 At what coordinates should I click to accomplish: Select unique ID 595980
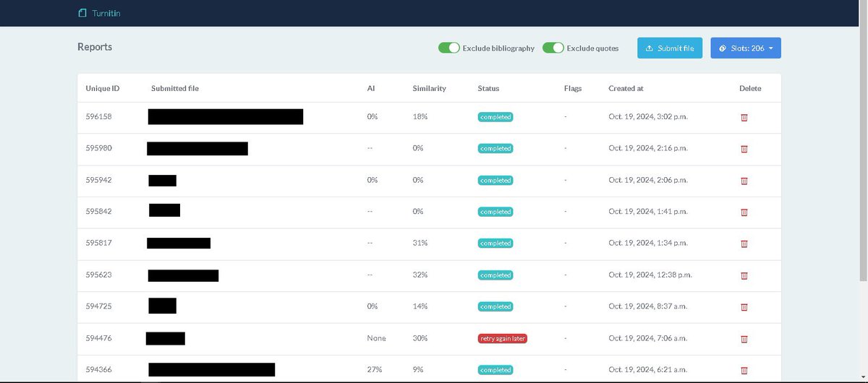click(98, 148)
